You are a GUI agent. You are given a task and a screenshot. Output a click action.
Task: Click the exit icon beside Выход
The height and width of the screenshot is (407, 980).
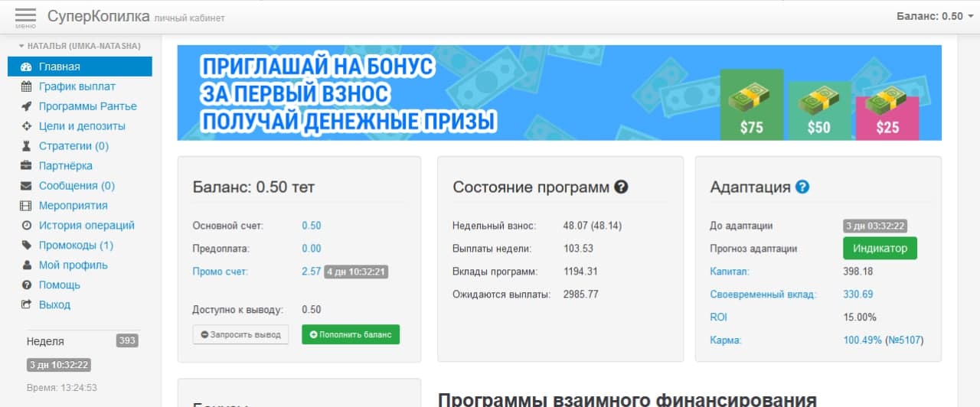point(26,305)
